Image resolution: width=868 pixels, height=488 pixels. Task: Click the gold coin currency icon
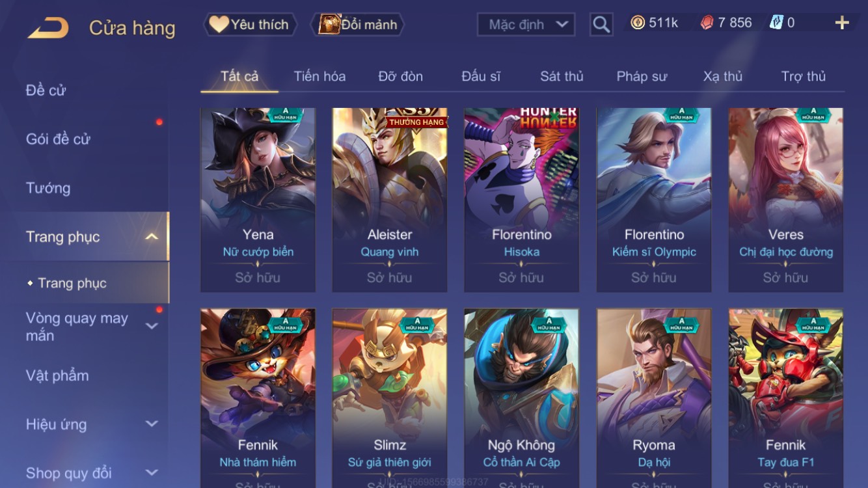tap(638, 23)
